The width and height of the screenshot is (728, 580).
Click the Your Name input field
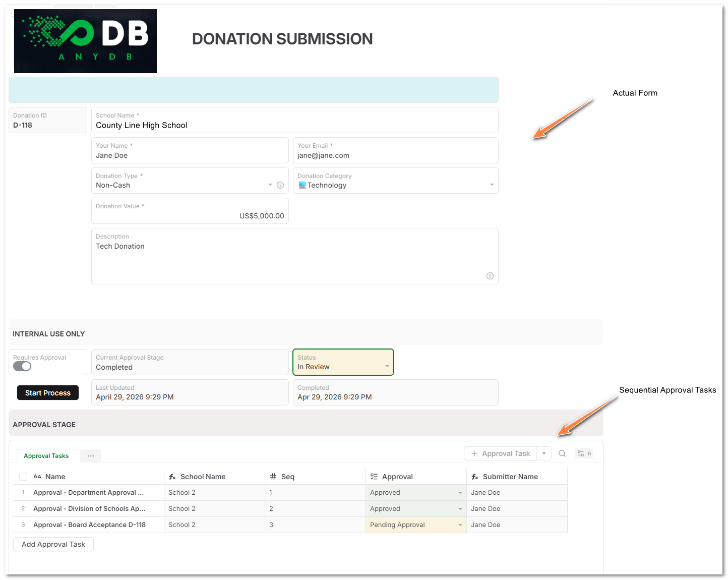tap(190, 150)
